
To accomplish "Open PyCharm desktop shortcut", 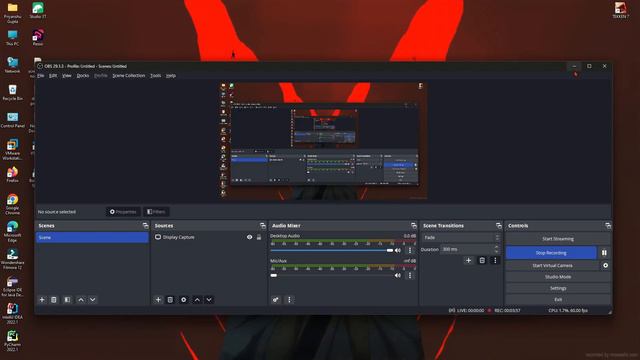I will [12, 341].
